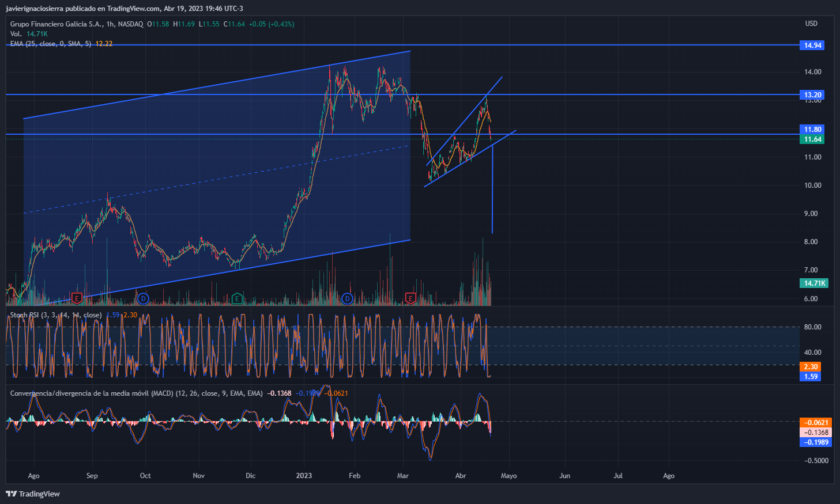The image size is (840, 504).
Task: Click the 11.80 horizontal line price label
Action: click(x=812, y=130)
